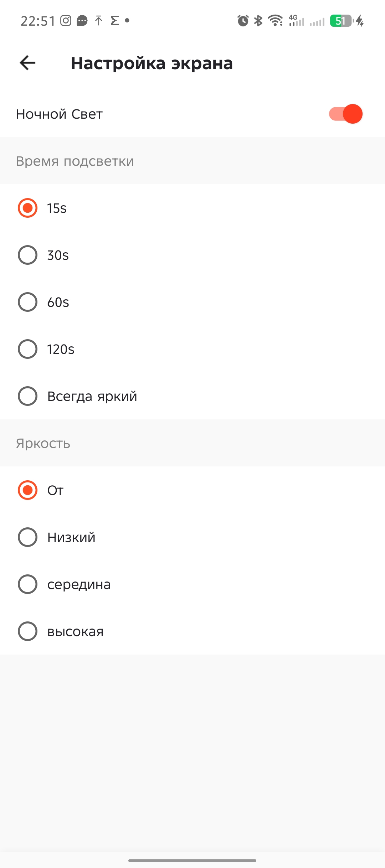Viewport: 385px width, 868px height.
Task: Tap the back arrow icon
Action: click(27, 63)
